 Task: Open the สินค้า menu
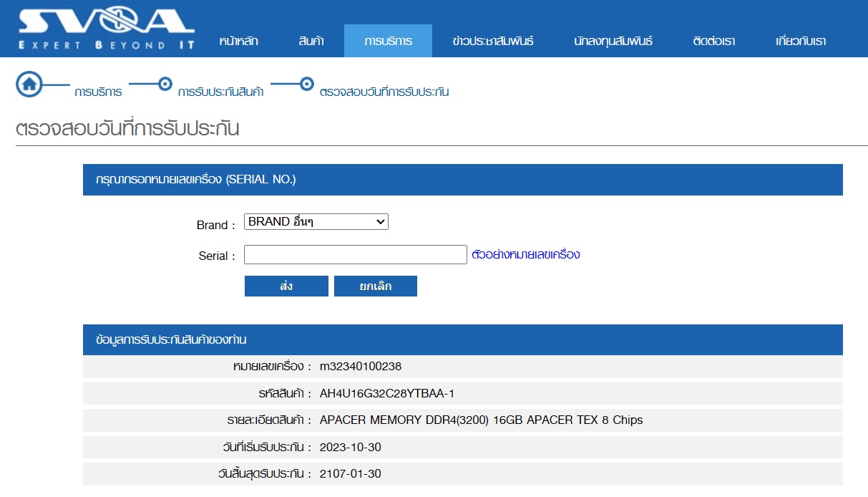click(311, 42)
